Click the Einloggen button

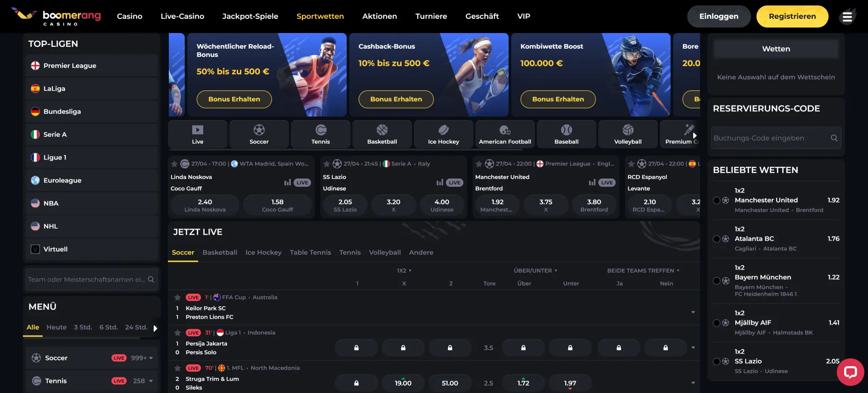(x=719, y=17)
